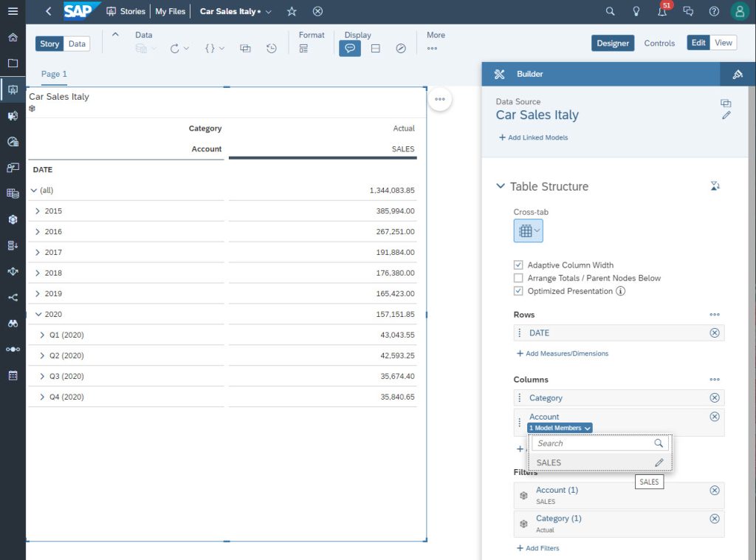Expand the 2015 row
This screenshot has width=756, height=560.
(x=38, y=211)
